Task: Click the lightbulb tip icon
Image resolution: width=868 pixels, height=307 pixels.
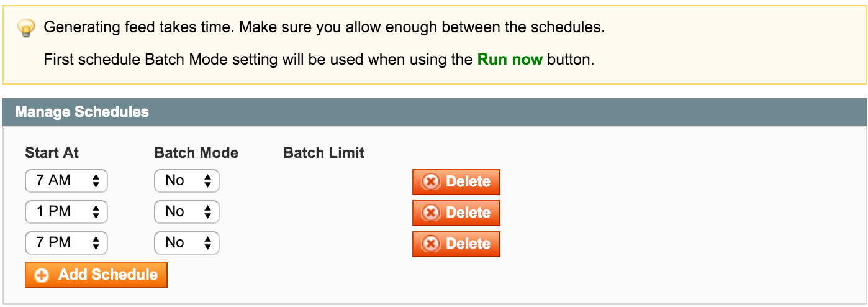Action: point(26,28)
